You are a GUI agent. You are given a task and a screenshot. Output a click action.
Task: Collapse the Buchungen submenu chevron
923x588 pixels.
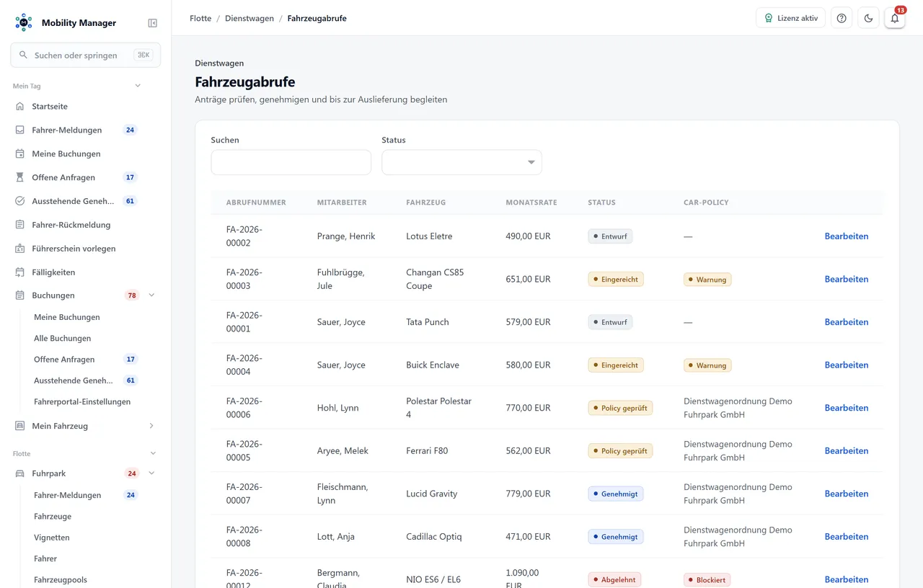click(151, 295)
